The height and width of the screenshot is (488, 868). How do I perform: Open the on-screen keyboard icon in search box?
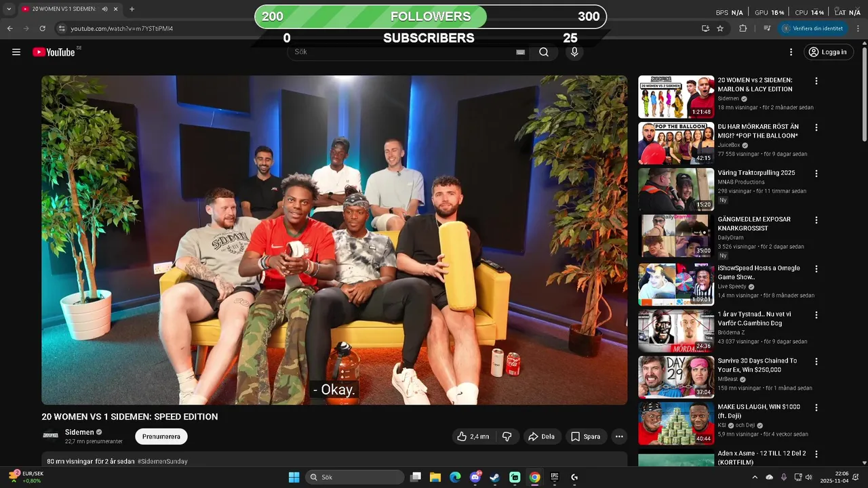pos(521,52)
